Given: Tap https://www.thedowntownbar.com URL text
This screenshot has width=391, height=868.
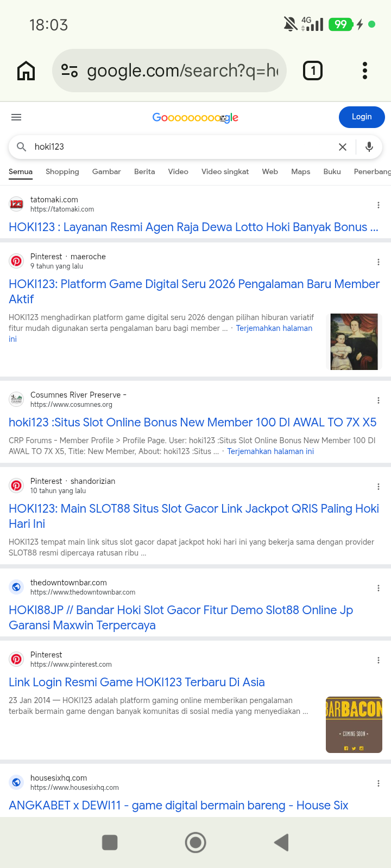Looking at the screenshot, I should coord(83,592).
